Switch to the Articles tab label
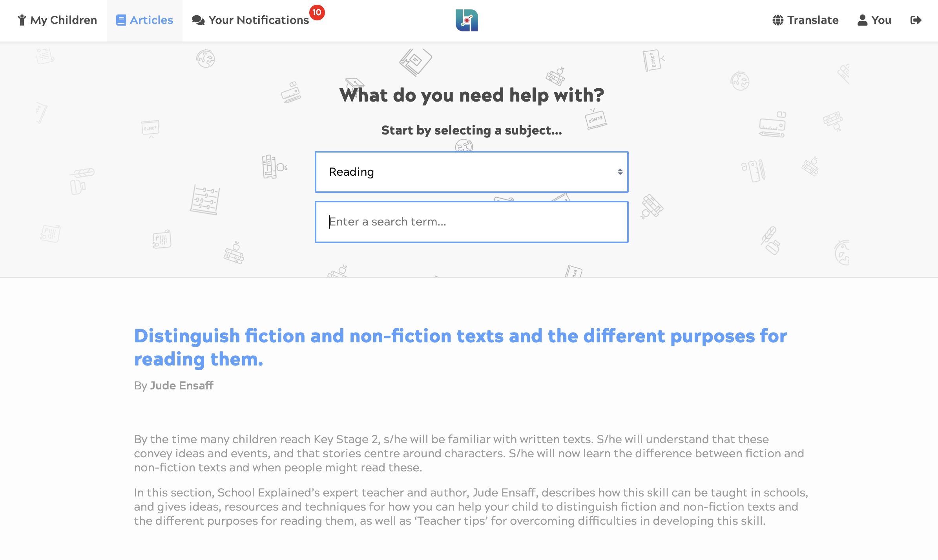The width and height of the screenshot is (938, 560). coord(151,20)
